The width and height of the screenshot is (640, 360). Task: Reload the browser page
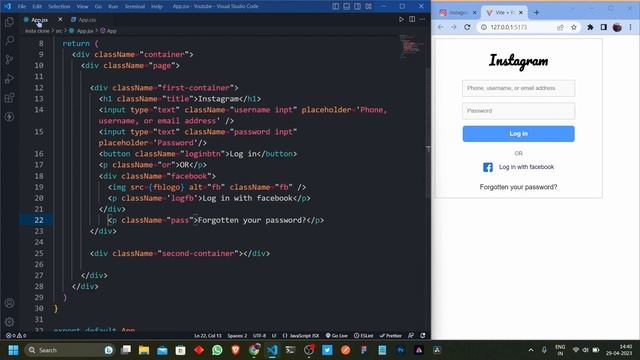(467, 27)
